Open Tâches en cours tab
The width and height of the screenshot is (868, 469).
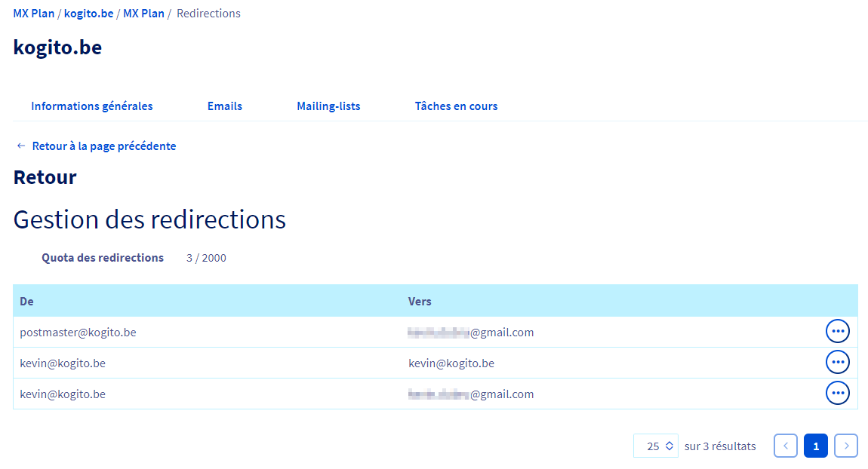point(456,106)
